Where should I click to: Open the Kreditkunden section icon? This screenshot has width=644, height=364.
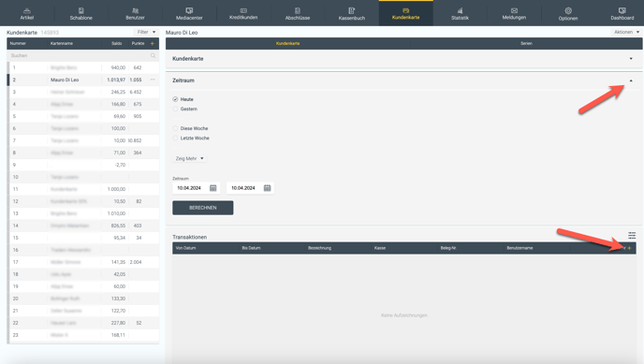pyautogui.click(x=243, y=10)
